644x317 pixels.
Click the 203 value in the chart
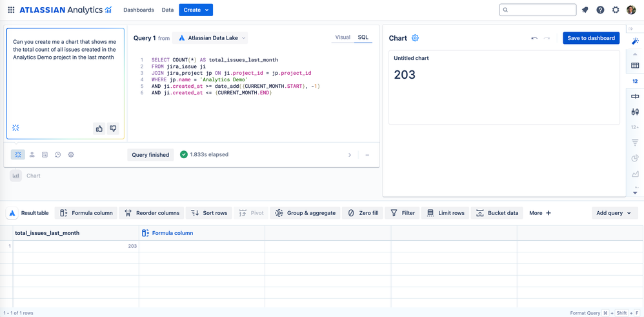(405, 75)
